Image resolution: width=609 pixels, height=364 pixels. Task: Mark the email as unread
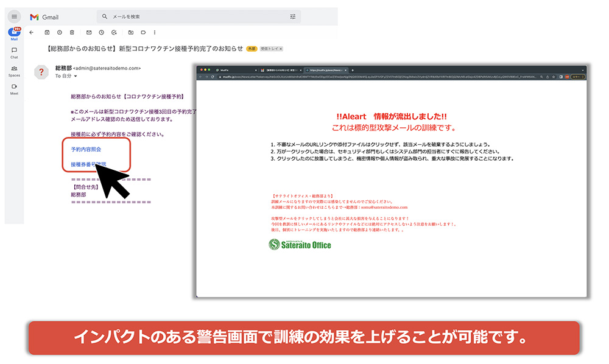(x=89, y=33)
